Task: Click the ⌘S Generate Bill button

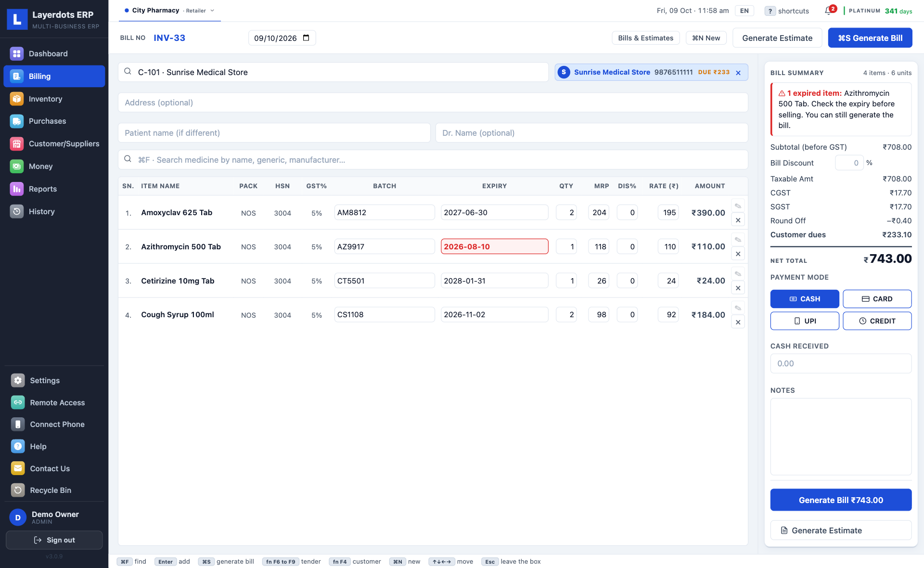Action: [870, 38]
